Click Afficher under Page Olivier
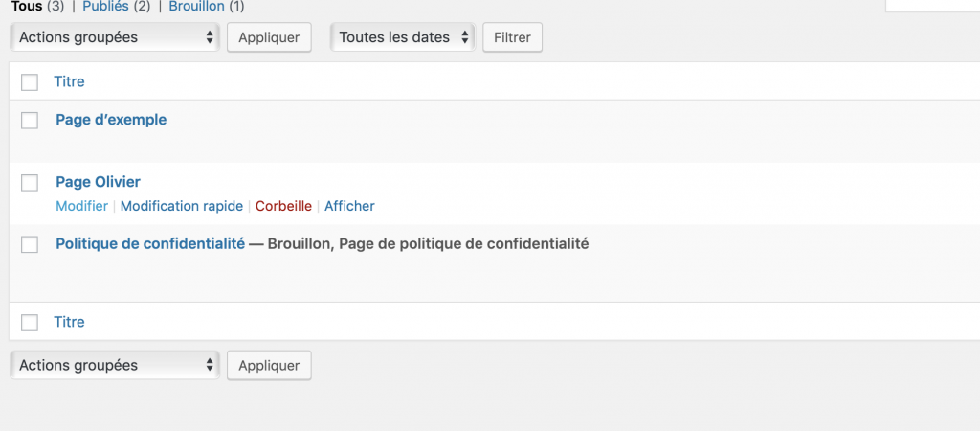980x431 pixels. click(349, 206)
